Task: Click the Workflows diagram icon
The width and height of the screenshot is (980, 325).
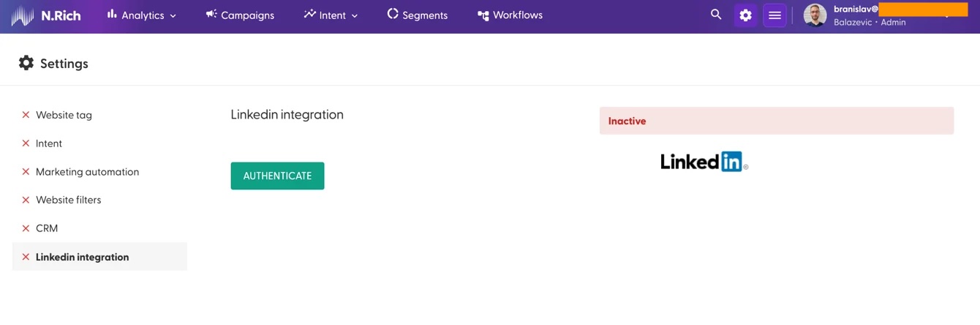Action: (483, 15)
